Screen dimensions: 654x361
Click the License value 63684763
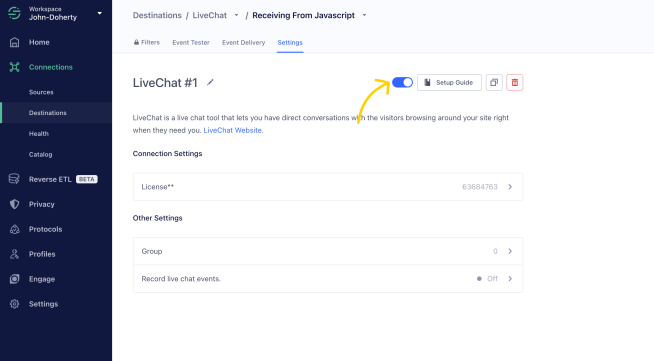480,187
